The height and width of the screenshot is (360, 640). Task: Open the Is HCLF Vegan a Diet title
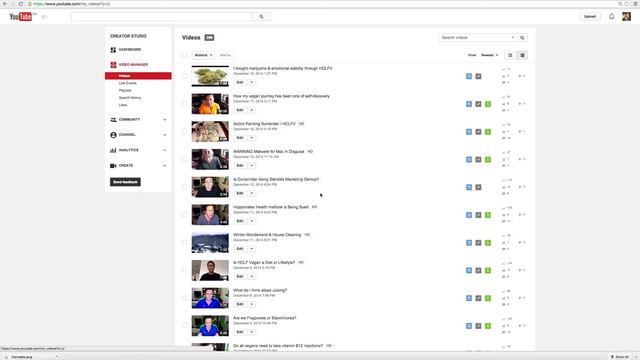pos(264,262)
